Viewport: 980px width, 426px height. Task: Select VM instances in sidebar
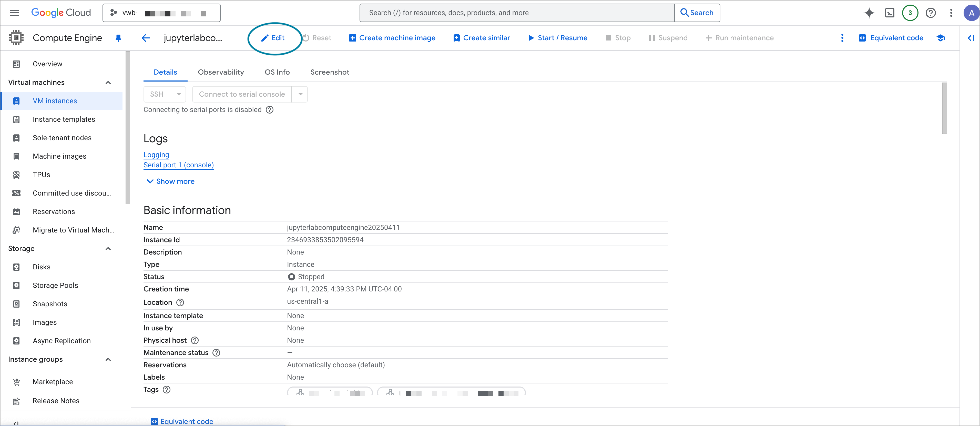62,101
